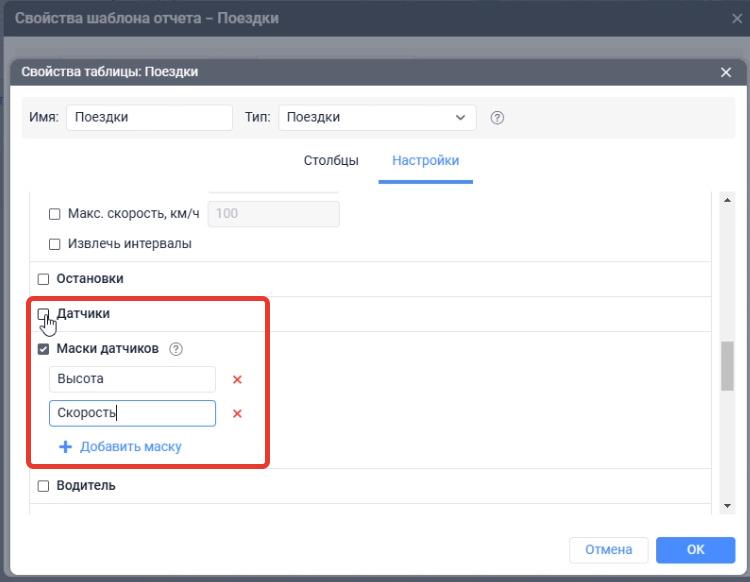Enable the Остановки checkbox
750x582 pixels.
coord(43,279)
